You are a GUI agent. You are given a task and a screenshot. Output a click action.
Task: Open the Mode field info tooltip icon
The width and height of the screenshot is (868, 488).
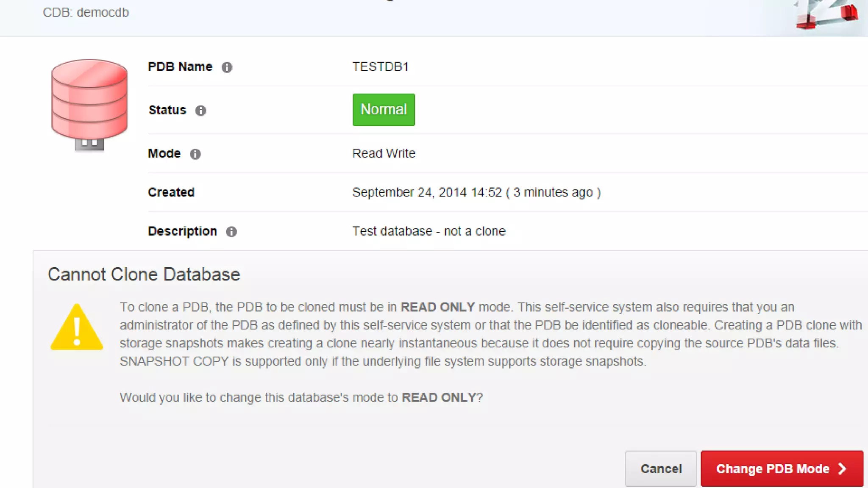coord(195,154)
